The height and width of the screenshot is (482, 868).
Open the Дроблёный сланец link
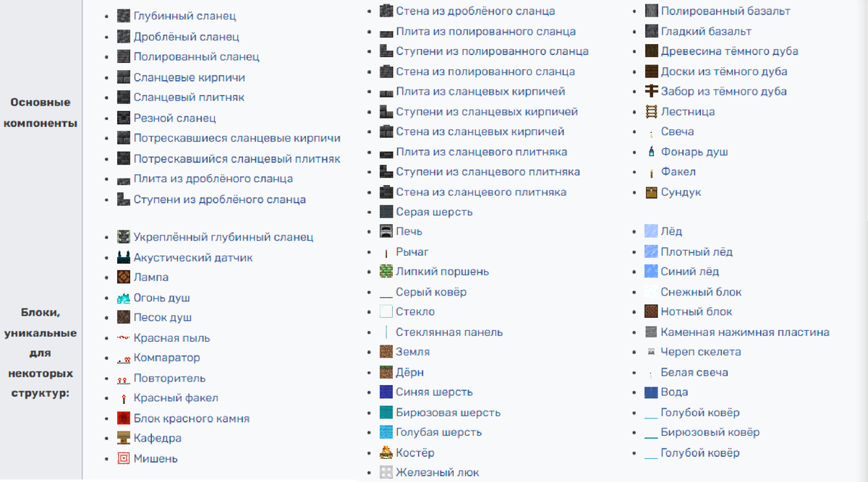coord(187,36)
